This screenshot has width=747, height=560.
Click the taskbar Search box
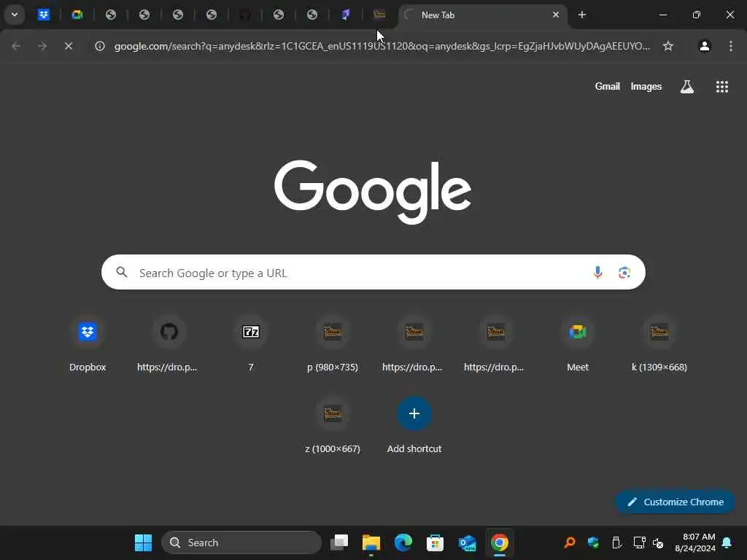[241, 542]
